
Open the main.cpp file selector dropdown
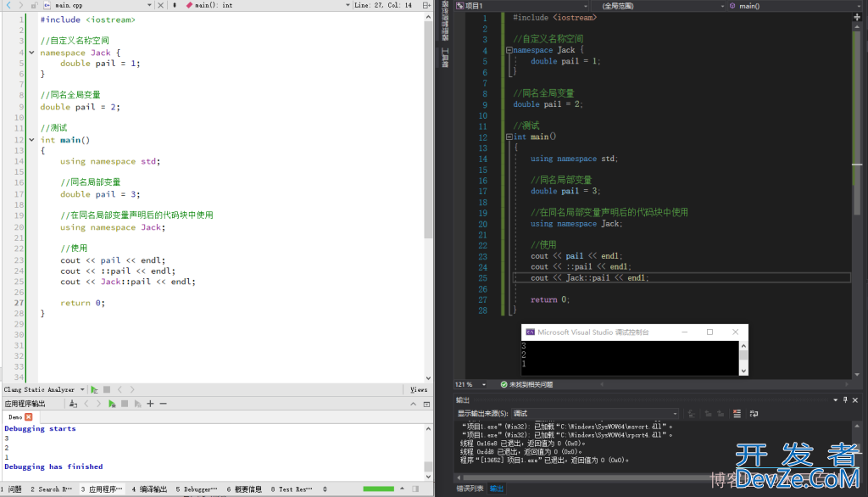[x=149, y=5]
